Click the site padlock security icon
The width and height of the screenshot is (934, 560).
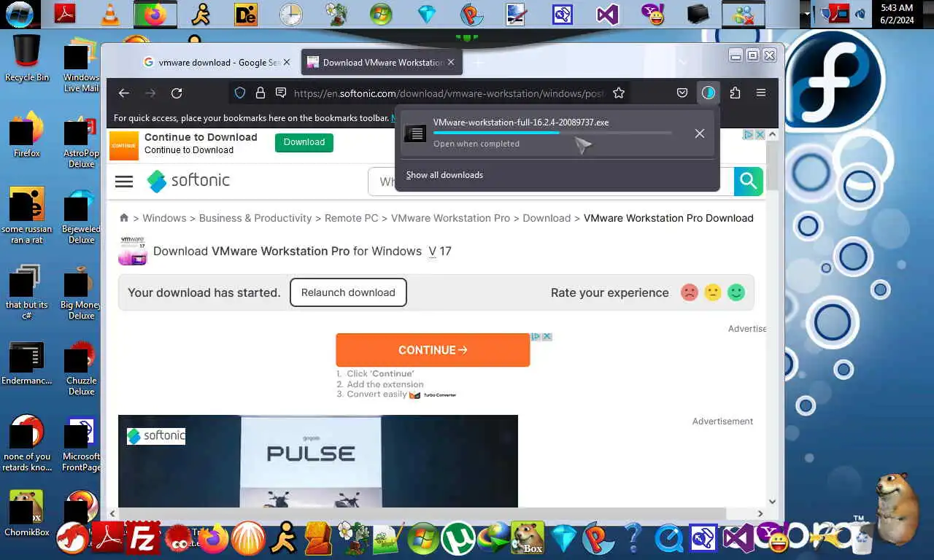pyautogui.click(x=260, y=93)
